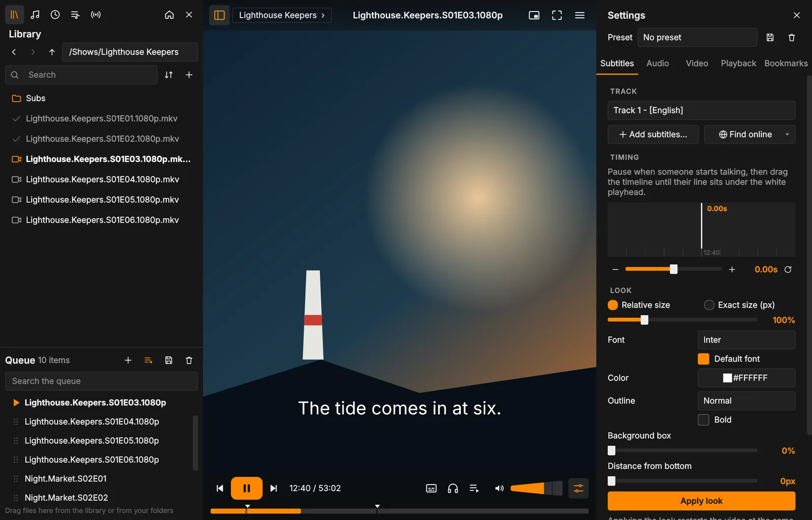812x520 pixels.
Task: Switch to the Playback settings tab
Action: click(x=738, y=63)
